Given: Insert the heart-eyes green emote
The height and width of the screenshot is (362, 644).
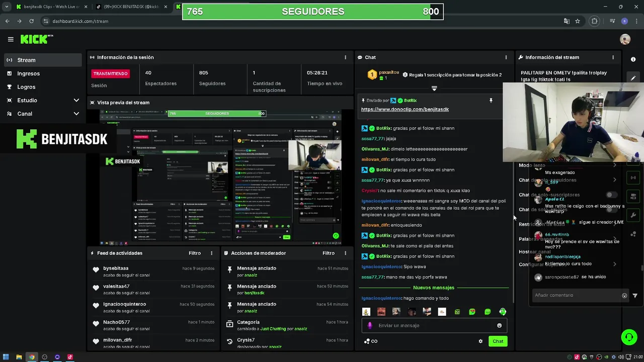Looking at the screenshot, I should tap(472, 312).
